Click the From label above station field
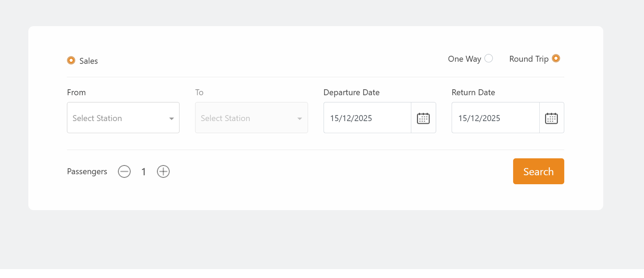 coord(76,93)
